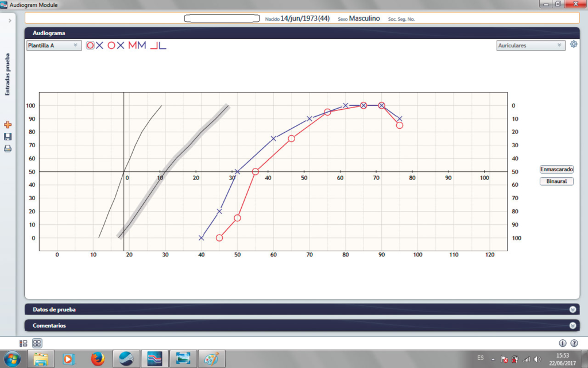Open Firefox from the Windows taskbar
Image resolution: width=588 pixels, height=368 pixels.
[x=98, y=359]
